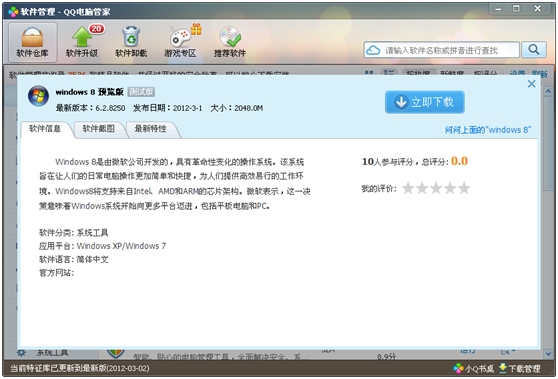Click the scrollbar down arrow
Screen dimensions: 558x379
(x=548, y=353)
